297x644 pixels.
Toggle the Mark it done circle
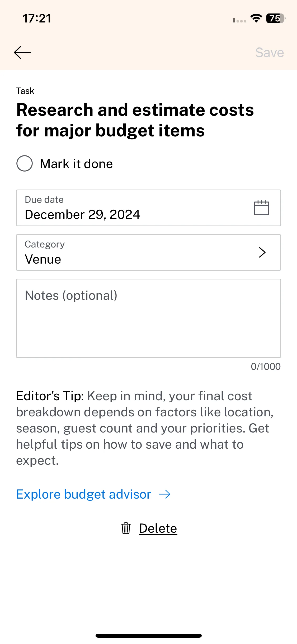coord(25,163)
